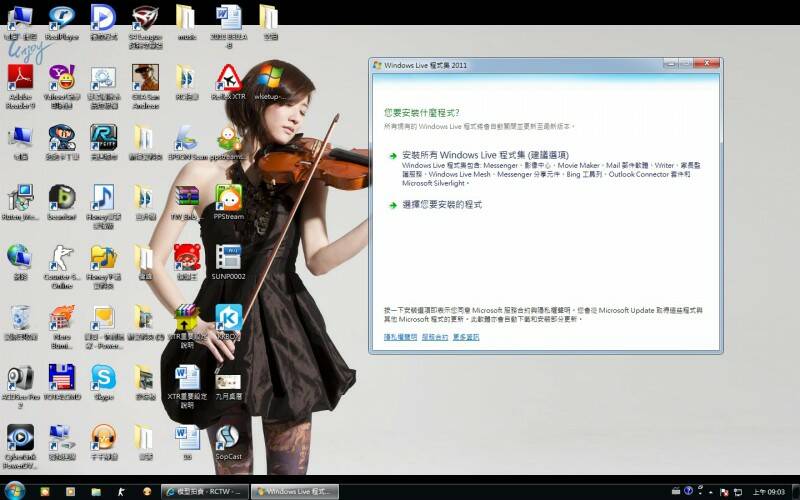Screen dimensions: 800x500
Task: Open the ppstream green mascot setup icon
Action: click(229, 142)
